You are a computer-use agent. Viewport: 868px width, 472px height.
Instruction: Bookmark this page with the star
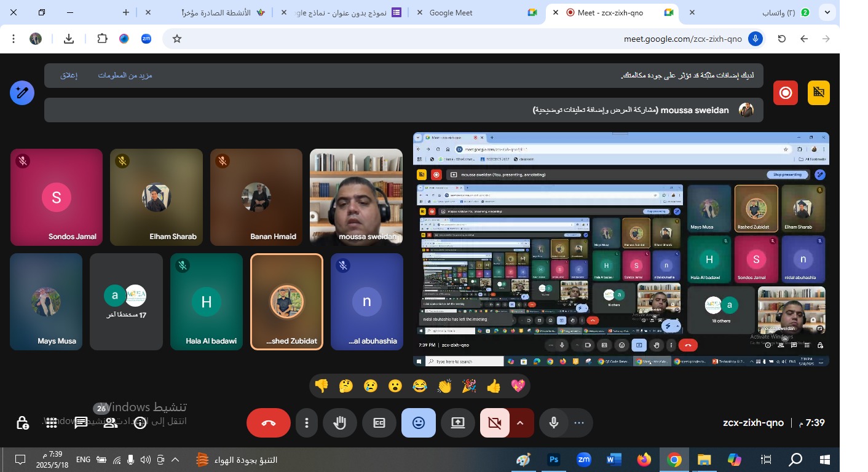tap(177, 39)
